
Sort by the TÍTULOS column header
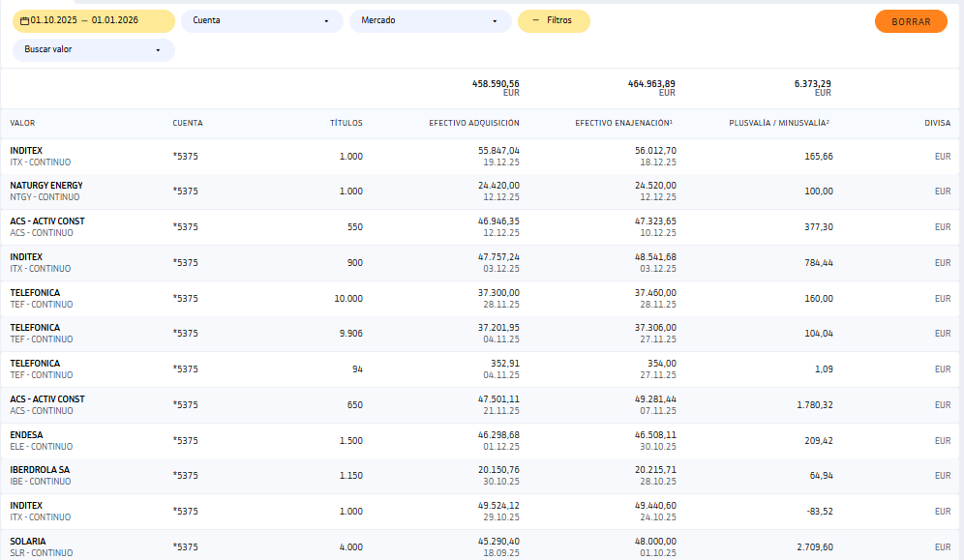[346, 123]
